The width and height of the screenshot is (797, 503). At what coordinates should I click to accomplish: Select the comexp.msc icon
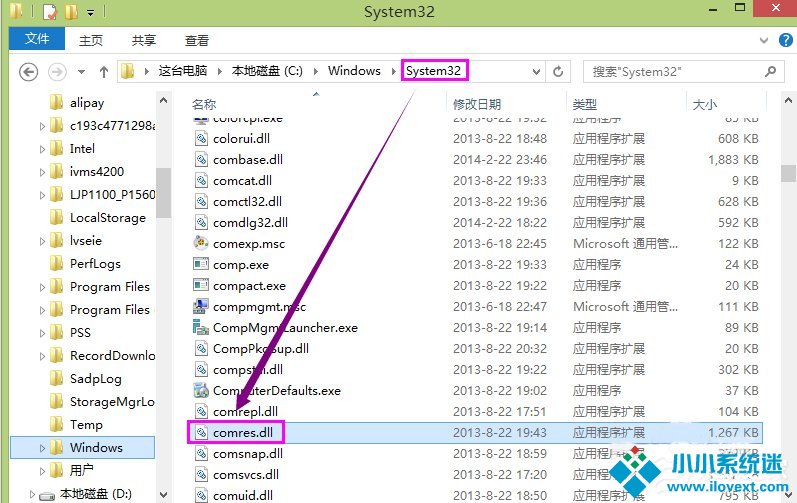click(201, 243)
